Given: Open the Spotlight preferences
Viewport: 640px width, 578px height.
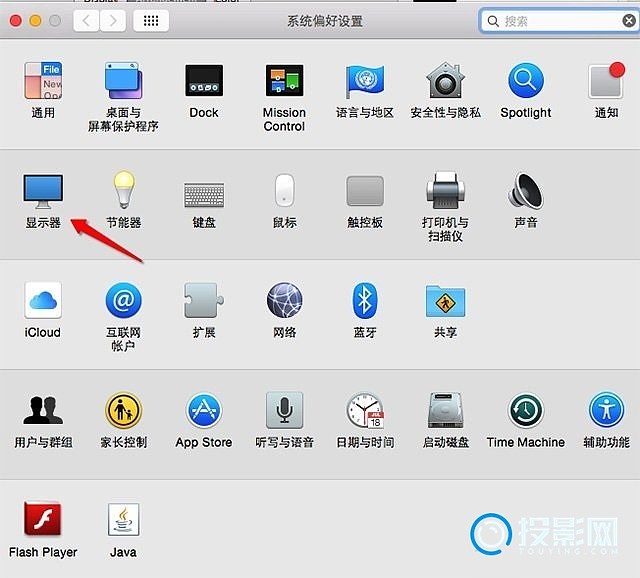Looking at the screenshot, I should 525,82.
